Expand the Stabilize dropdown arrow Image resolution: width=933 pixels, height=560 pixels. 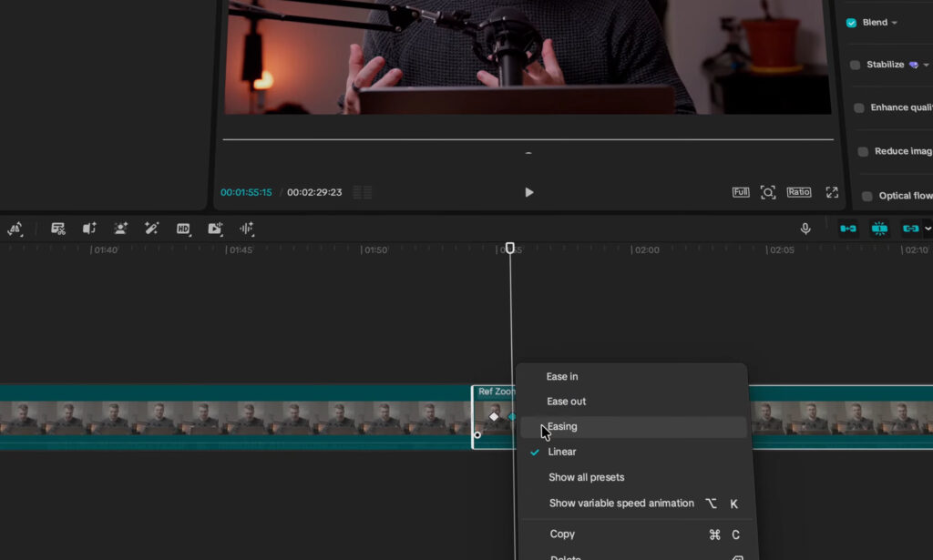(x=927, y=65)
